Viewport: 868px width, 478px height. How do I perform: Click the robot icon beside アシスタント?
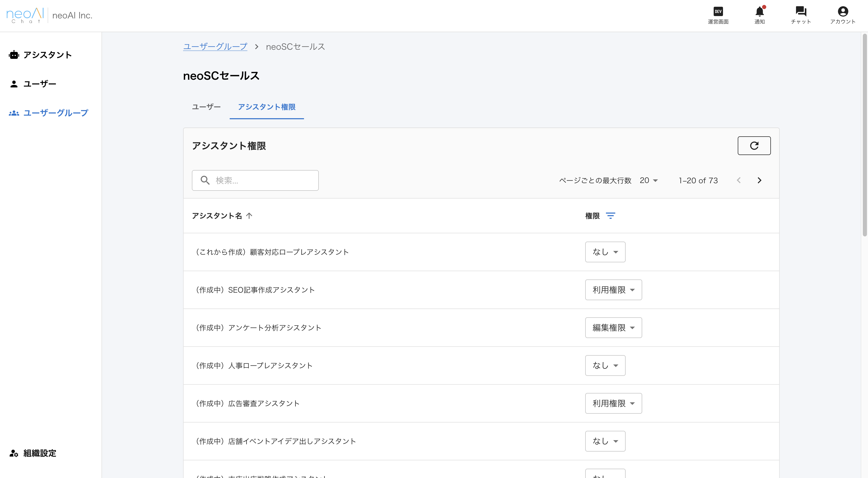click(14, 55)
